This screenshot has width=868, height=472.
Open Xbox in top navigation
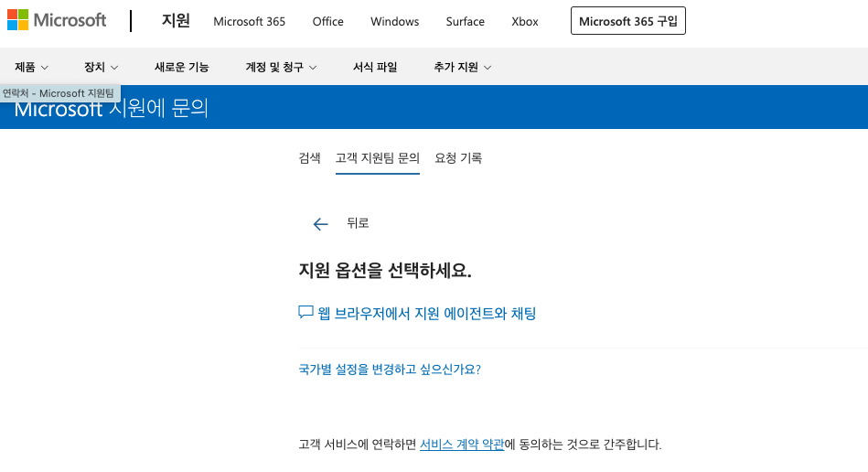525,22
